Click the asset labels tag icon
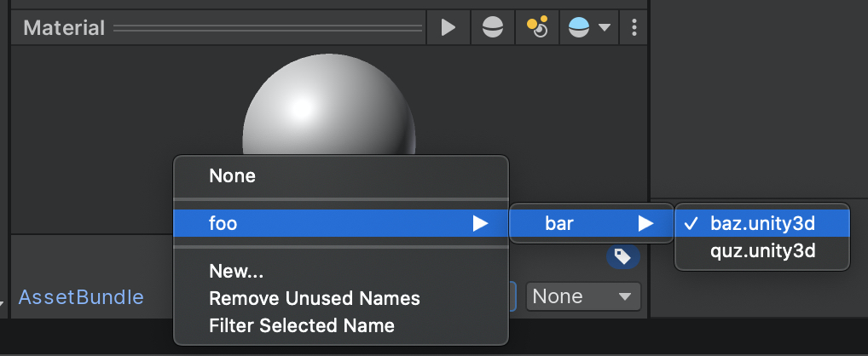The height and width of the screenshot is (356, 868). 622,256
